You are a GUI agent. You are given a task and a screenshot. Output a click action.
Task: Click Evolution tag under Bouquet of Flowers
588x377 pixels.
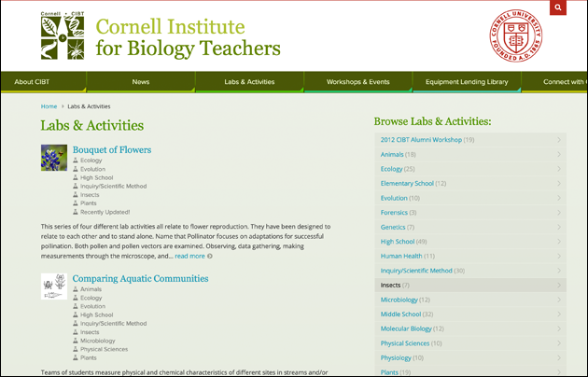tap(92, 169)
